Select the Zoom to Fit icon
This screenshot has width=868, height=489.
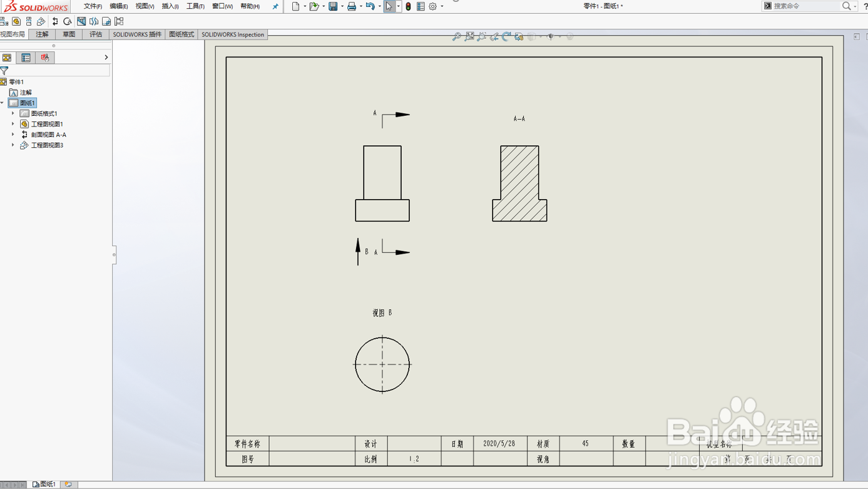coord(456,36)
